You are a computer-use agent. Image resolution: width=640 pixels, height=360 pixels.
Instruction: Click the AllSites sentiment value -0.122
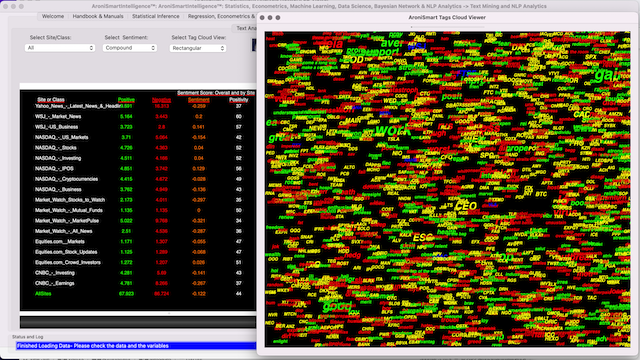(199, 293)
